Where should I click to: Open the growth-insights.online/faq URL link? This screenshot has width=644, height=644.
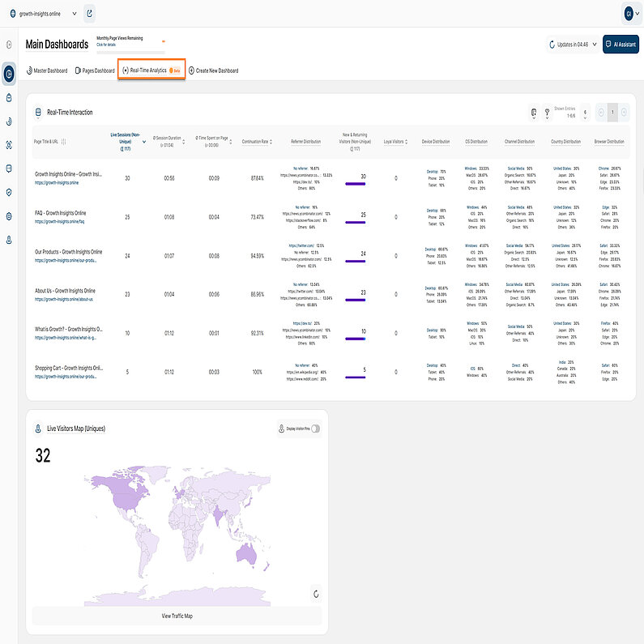tap(60, 221)
